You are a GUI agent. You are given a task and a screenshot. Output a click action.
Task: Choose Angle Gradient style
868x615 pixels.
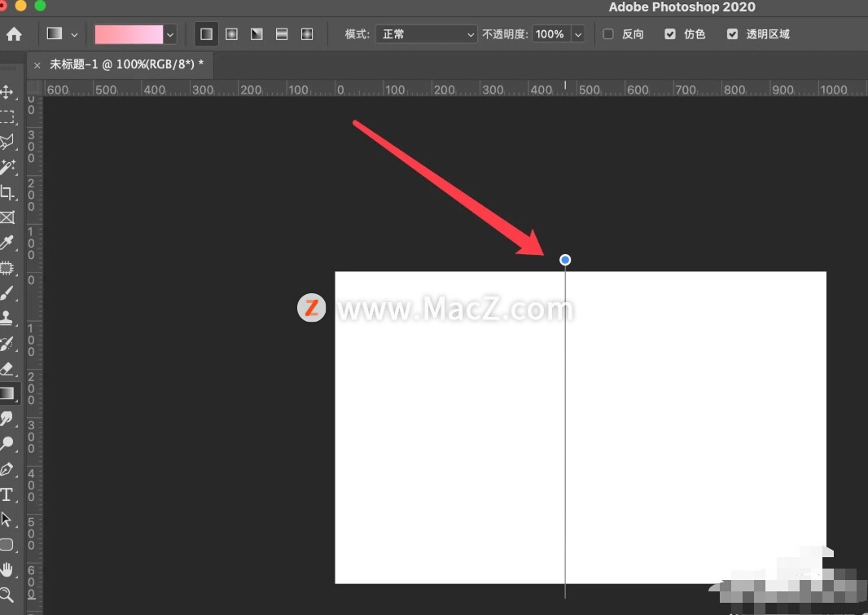click(x=256, y=34)
